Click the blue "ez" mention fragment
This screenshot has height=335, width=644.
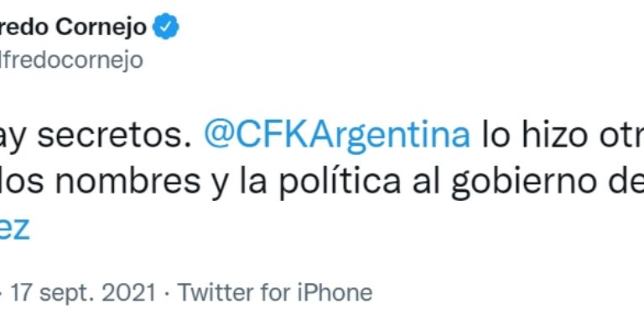15,227
